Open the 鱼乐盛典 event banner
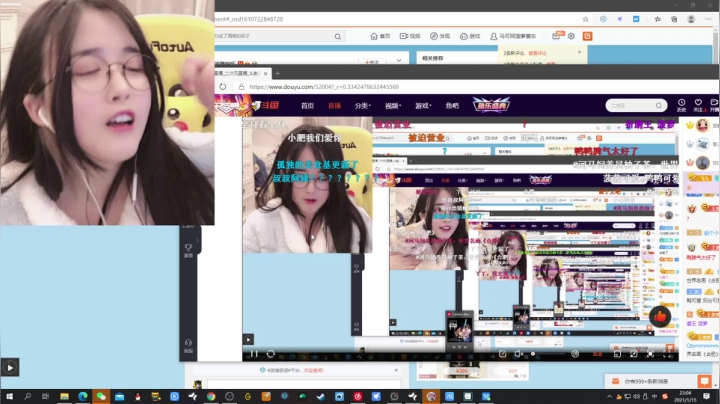Image resolution: width=720 pixels, height=404 pixels. [491, 105]
